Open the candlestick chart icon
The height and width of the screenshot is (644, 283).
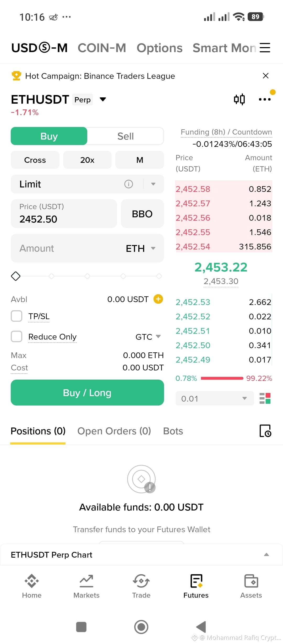click(x=239, y=99)
